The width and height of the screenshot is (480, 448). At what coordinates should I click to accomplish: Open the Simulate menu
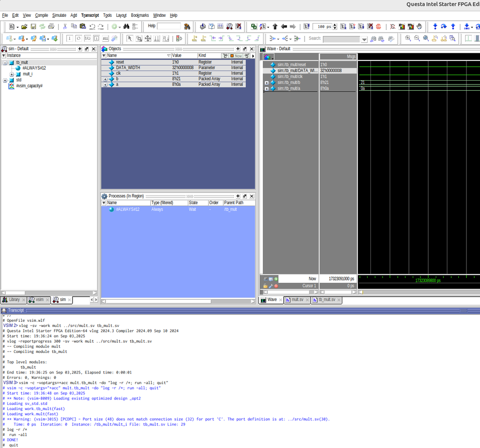point(59,15)
